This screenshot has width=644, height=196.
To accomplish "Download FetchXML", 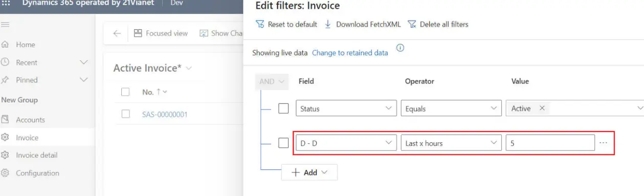I will click(x=363, y=24).
